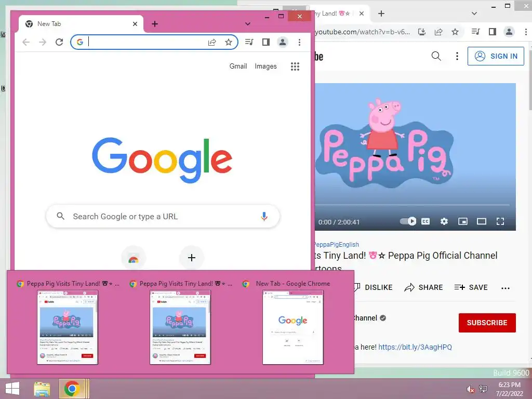The width and height of the screenshot is (532, 399).
Task: Toggle closed captions on video
Action: coord(425,221)
